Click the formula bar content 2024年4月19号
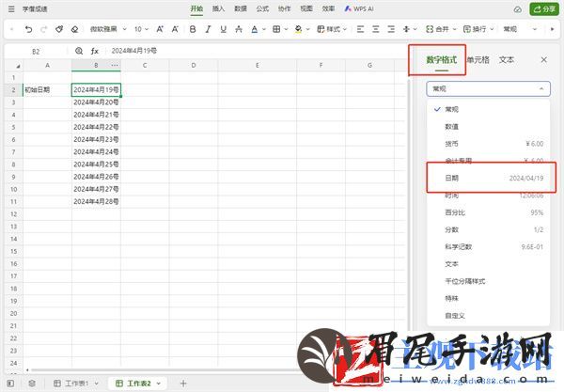Image resolution: width=564 pixels, height=392 pixels. [x=134, y=51]
